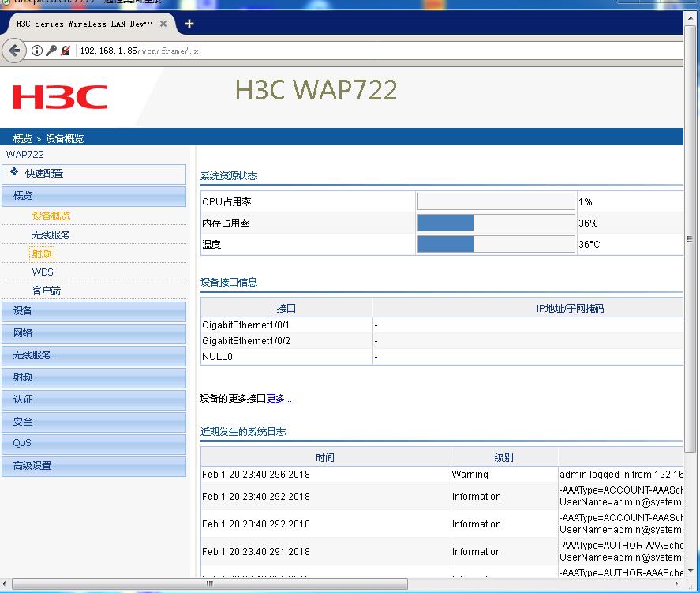The image size is (700, 593).
Task: Click the key icon in address bar
Action: click(x=51, y=51)
